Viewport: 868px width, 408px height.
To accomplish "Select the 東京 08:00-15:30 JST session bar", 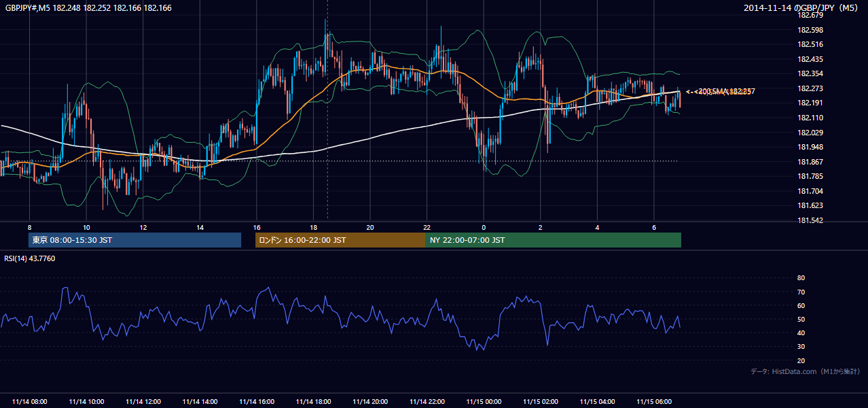I will pyautogui.click(x=135, y=240).
